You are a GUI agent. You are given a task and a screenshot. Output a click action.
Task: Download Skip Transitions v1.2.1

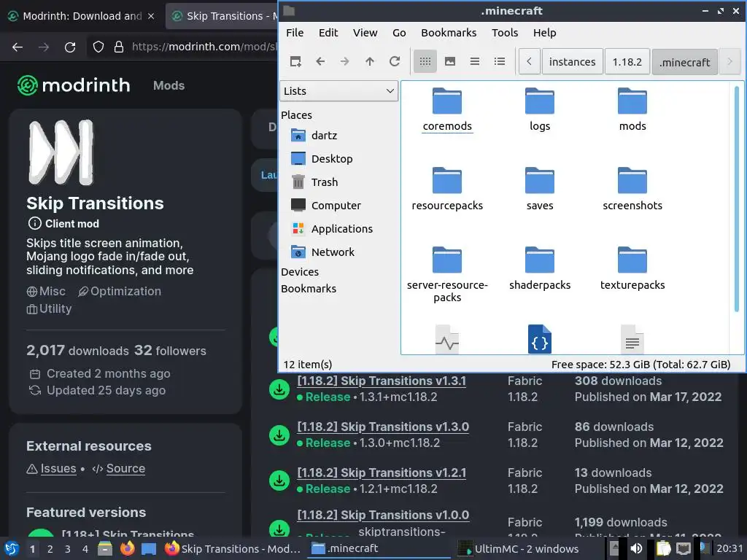coord(279,481)
